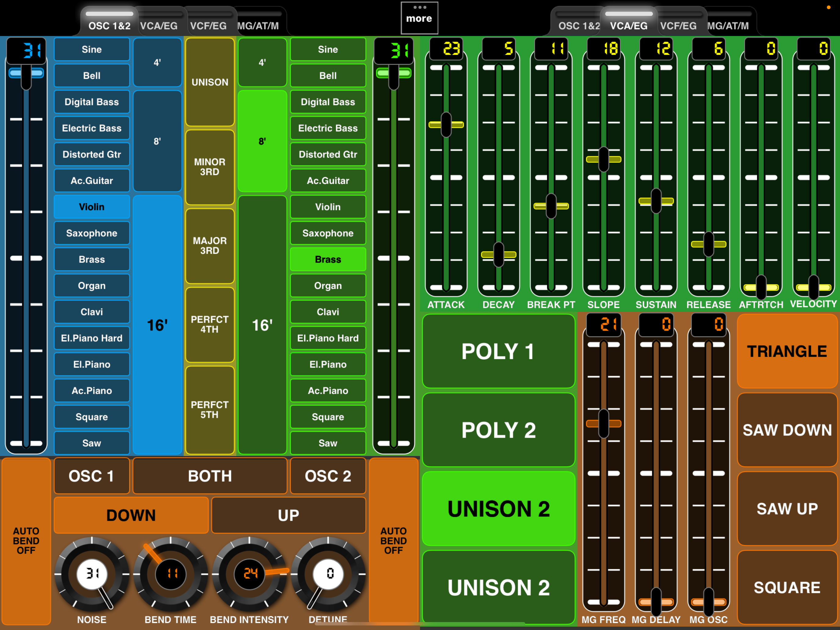Open the more menu at top center
The height and width of the screenshot is (630, 840).
[x=419, y=18]
